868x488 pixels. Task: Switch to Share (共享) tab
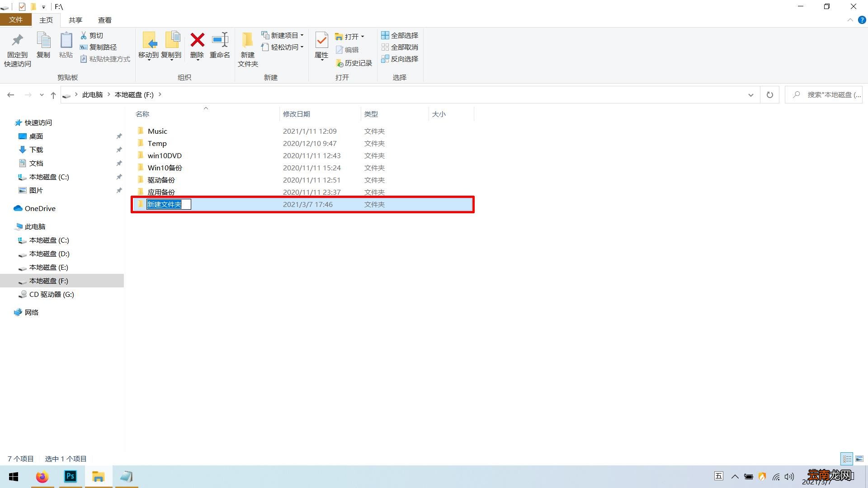point(75,20)
